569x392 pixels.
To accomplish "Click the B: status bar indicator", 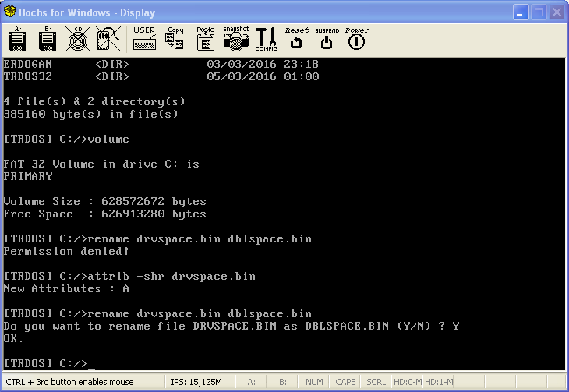I will click(283, 382).
